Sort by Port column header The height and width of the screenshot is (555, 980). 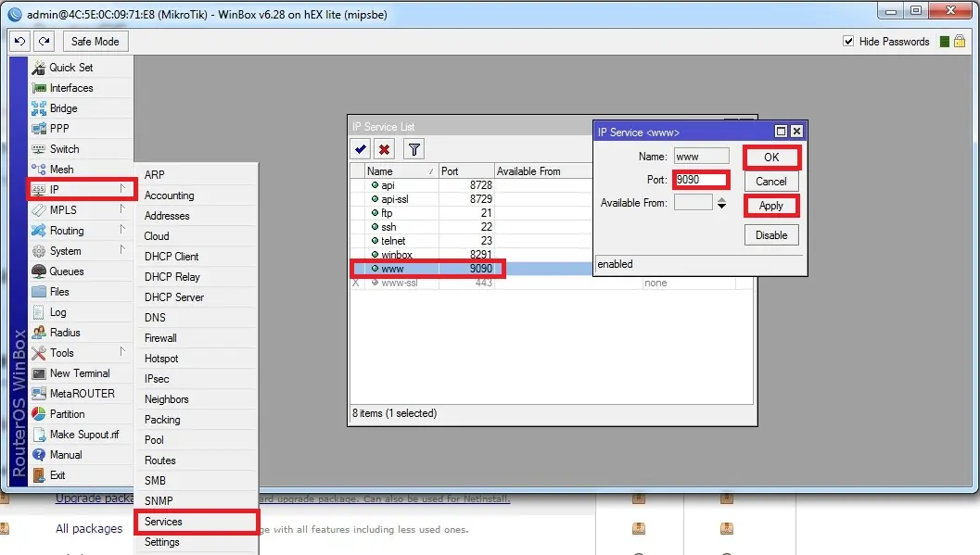[x=466, y=171]
